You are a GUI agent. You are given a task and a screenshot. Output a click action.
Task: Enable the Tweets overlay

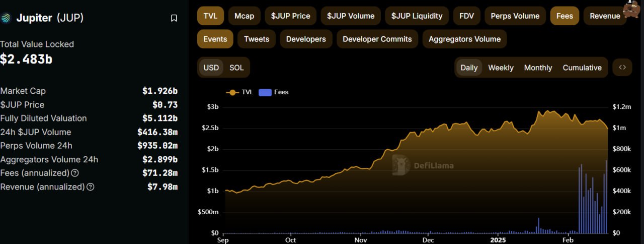pos(257,39)
